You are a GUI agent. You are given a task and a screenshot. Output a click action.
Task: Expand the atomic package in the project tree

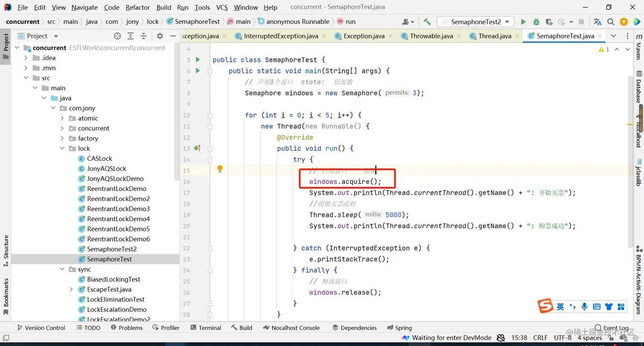coord(62,118)
